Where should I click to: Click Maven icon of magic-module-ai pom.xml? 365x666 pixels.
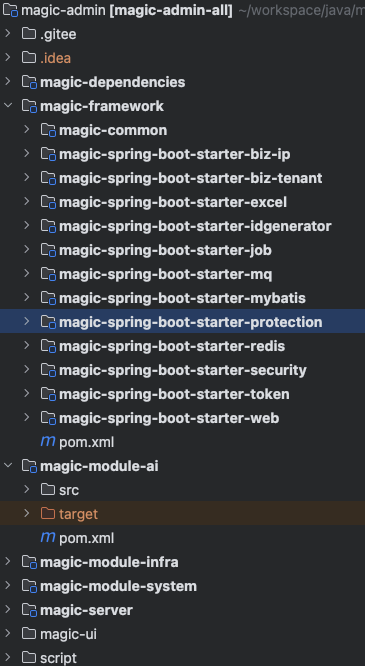click(48, 538)
